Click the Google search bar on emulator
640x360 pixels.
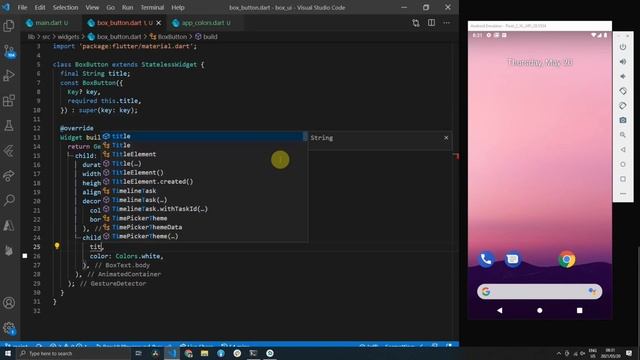point(539,291)
